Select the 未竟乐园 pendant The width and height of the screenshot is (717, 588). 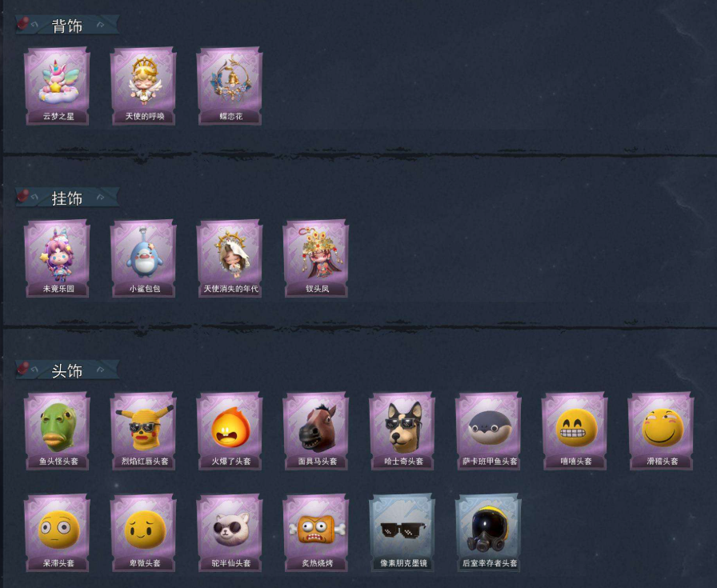pyautogui.click(x=57, y=258)
